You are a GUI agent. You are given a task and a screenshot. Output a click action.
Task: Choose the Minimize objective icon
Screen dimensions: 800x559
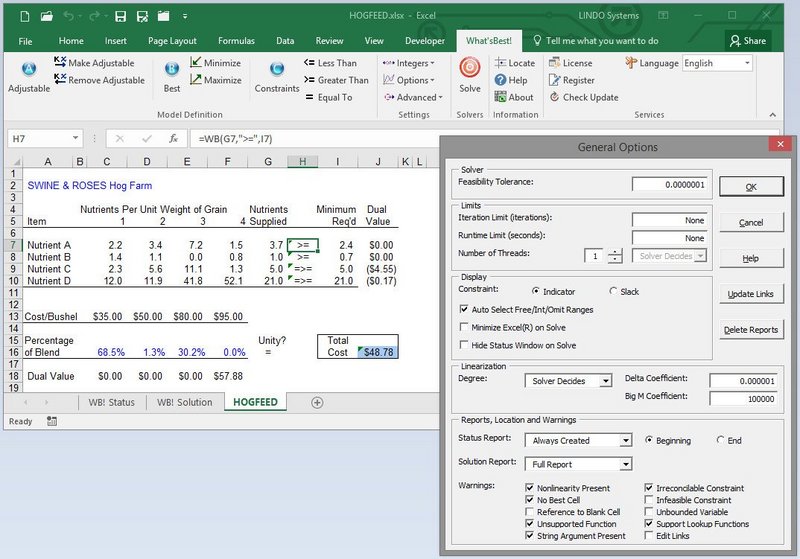click(x=195, y=62)
